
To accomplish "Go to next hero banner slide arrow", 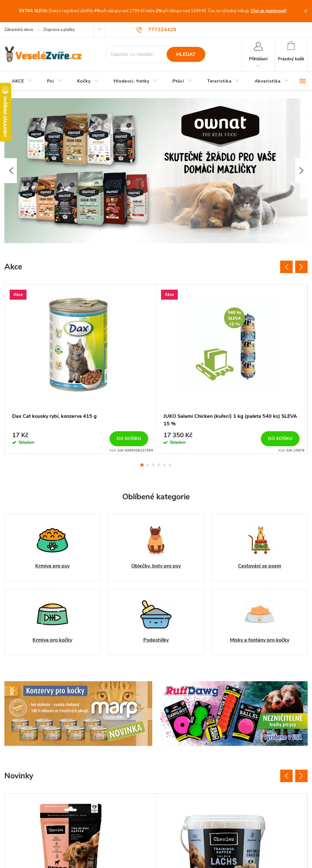I will click(x=301, y=170).
